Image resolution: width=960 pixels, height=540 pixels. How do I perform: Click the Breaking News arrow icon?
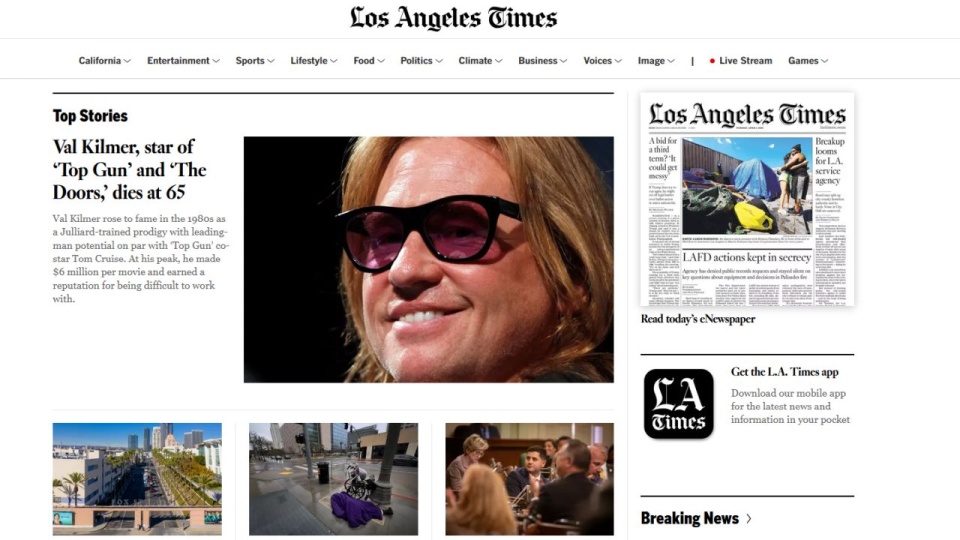(x=749, y=519)
